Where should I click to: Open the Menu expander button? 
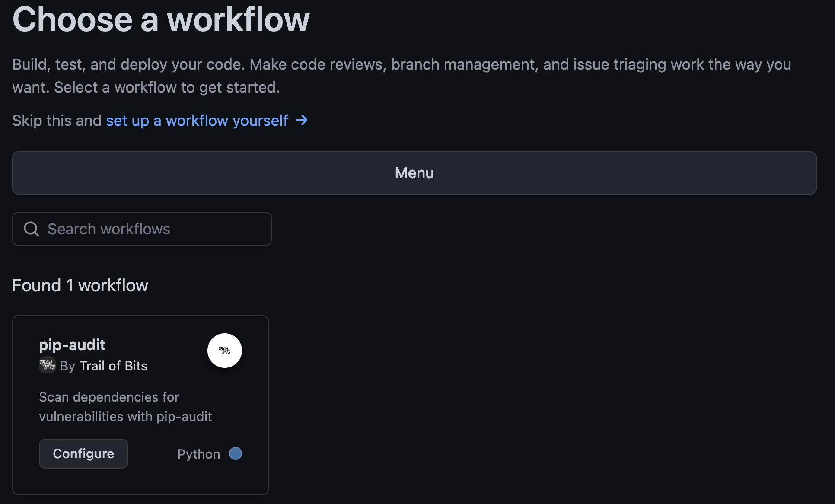pyautogui.click(x=414, y=173)
